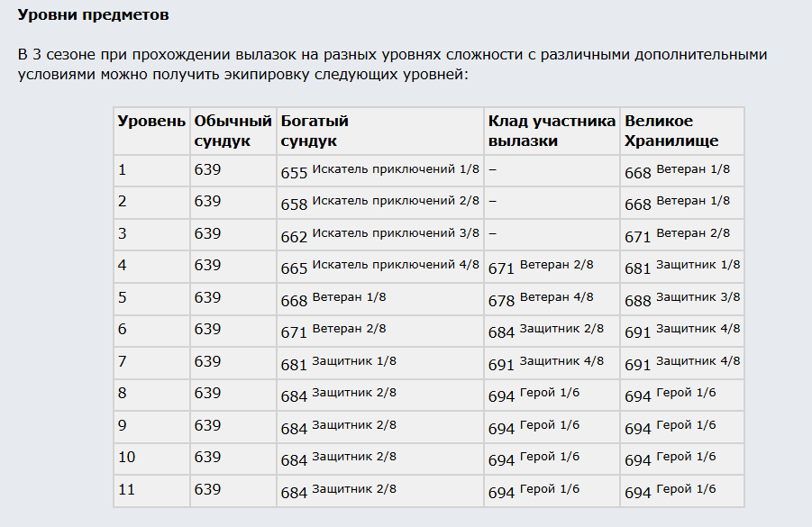Select the "658 Искатель приключений 2/8" cell
812x527 pixels.
(x=379, y=203)
